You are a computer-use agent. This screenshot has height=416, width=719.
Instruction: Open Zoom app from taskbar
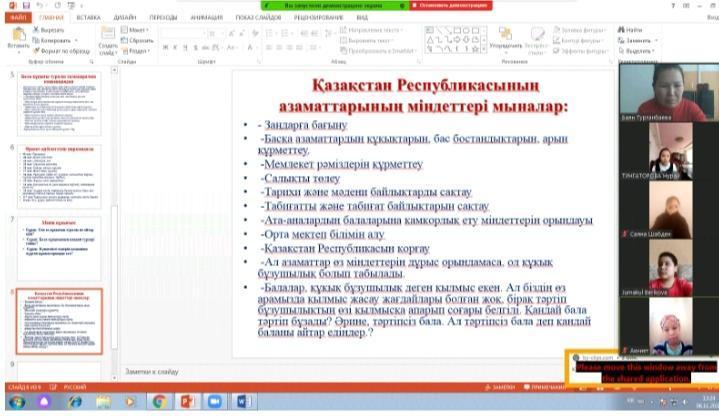click(x=214, y=402)
